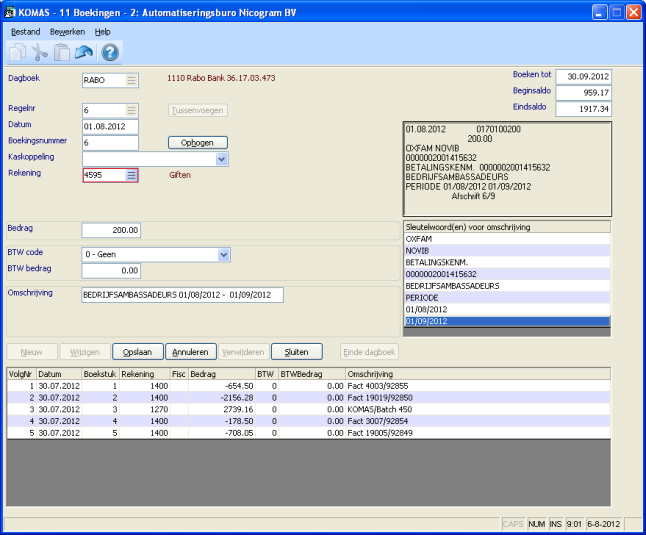646x535 pixels.
Task: Select row Fact 3007/92854
Action: pyautogui.click(x=309, y=421)
